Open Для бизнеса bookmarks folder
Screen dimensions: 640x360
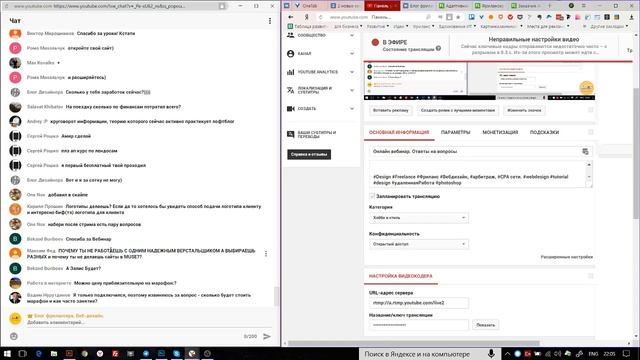pos(348,26)
